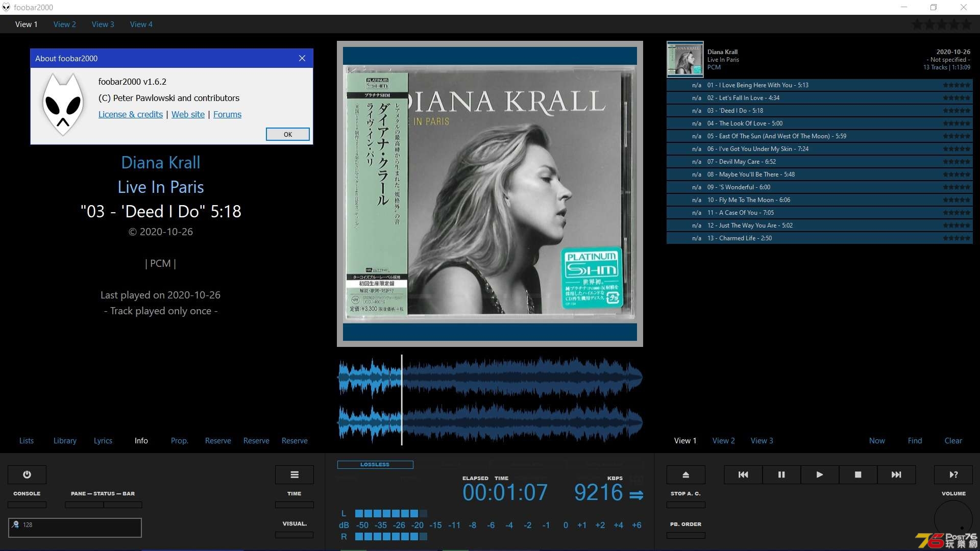
Task: Select track 03 - 'Deed I Do
Action: 819,111
